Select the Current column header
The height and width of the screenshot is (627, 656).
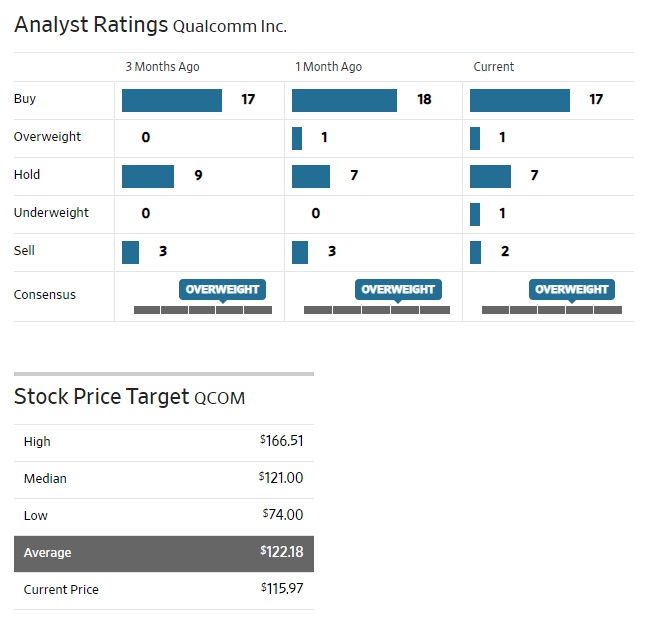pos(493,67)
